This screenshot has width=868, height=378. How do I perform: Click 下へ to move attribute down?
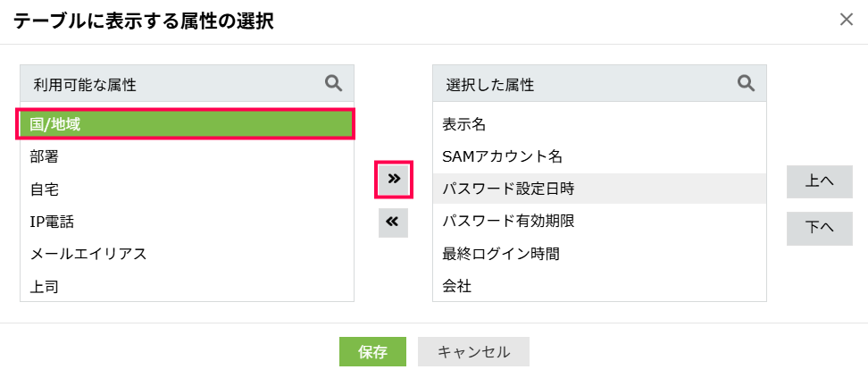pos(819,228)
